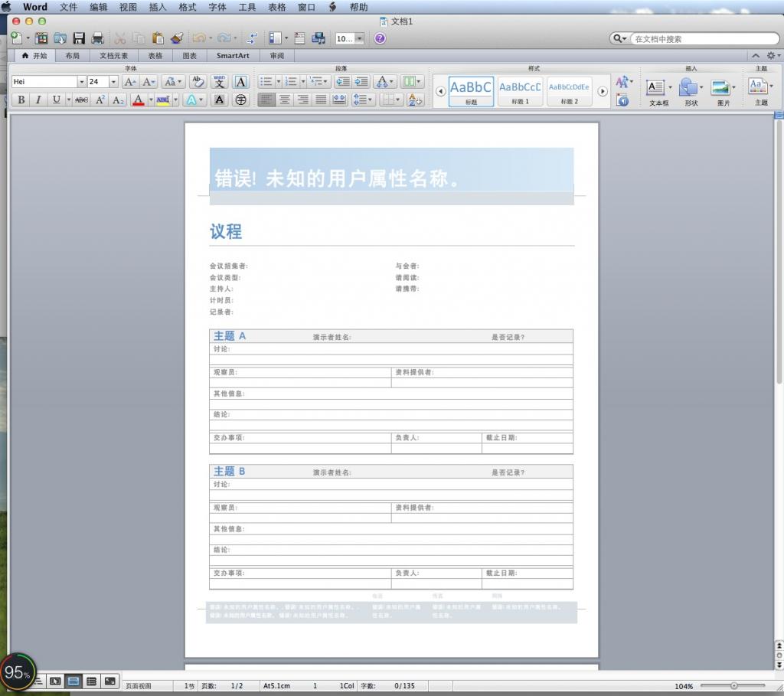Apply character border icon
The image size is (784, 696).
click(240, 81)
